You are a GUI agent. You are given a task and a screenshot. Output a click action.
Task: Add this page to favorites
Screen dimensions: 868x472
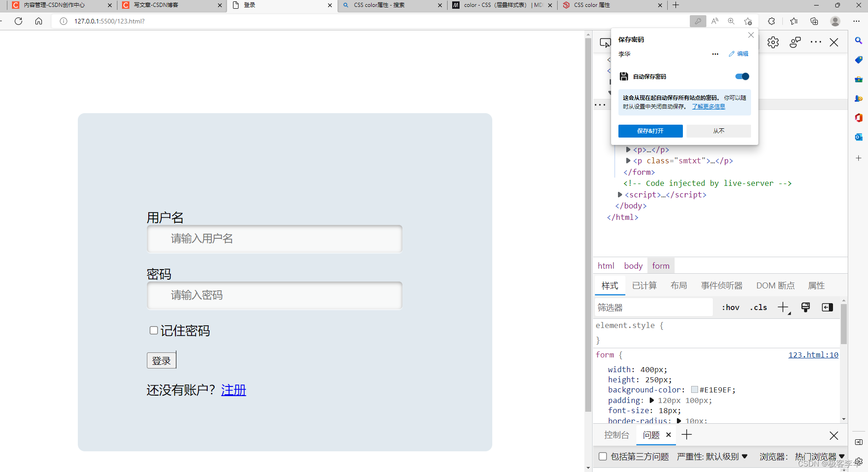pos(748,21)
